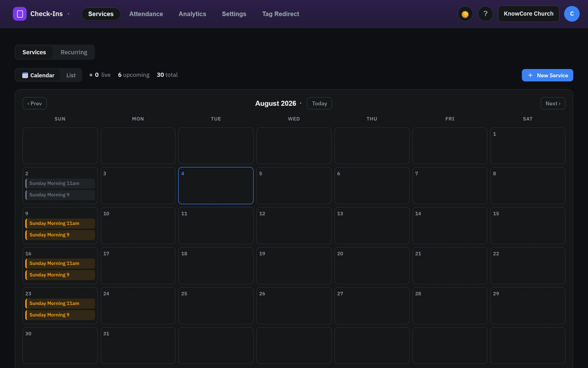Open the grayed Sunday Morning 9 on August 2
The width and height of the screenshot is (588, 368).
click(x=60, y=195)
